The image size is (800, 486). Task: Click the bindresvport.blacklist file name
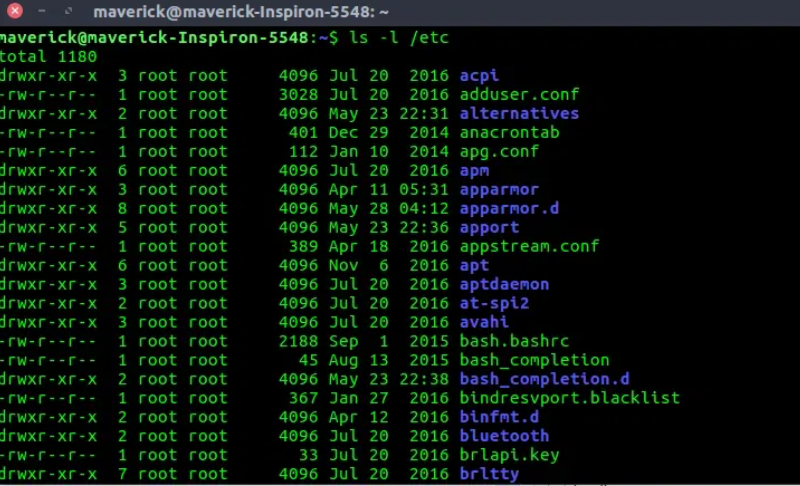[569, 398]
